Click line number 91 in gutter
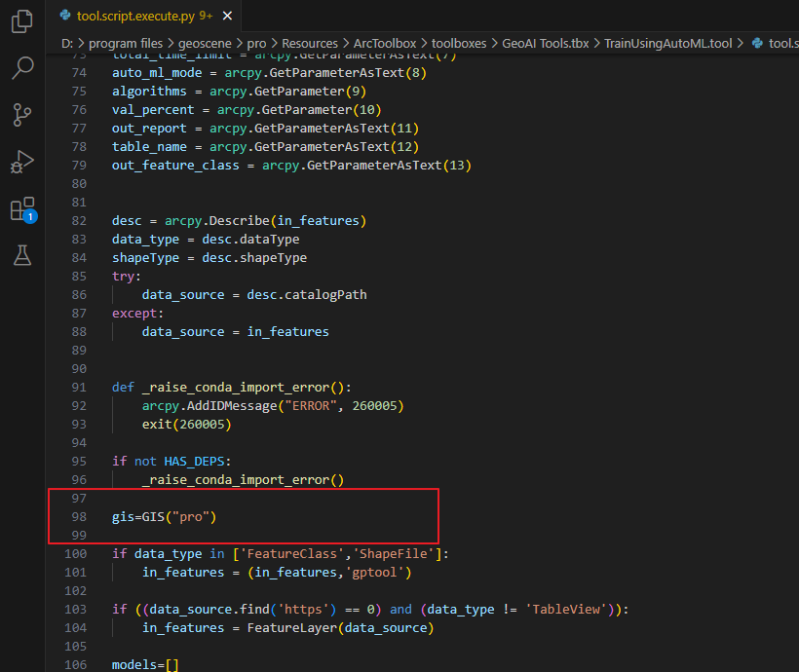The width and height of the screenshot is (799, 672). point(79,388)
